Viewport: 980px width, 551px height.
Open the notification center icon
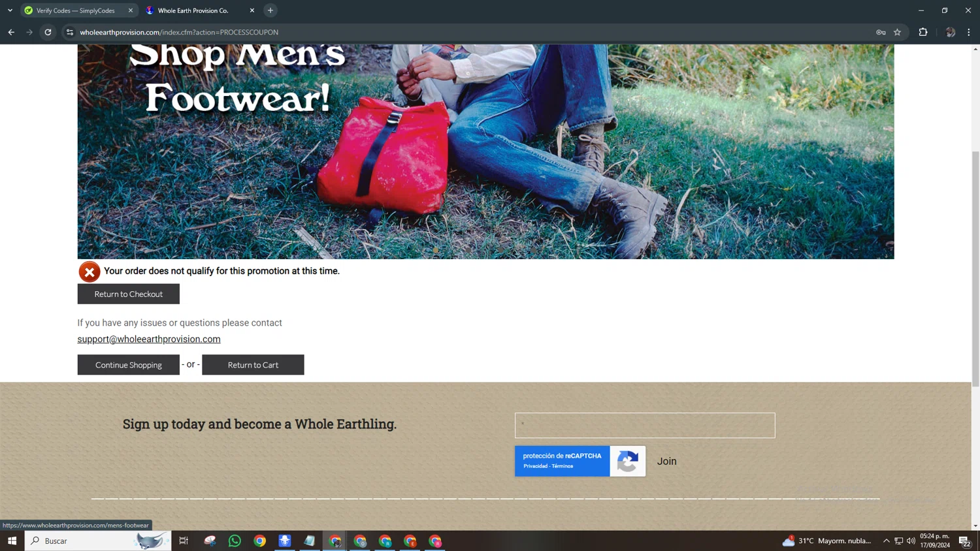coord(964,541)
